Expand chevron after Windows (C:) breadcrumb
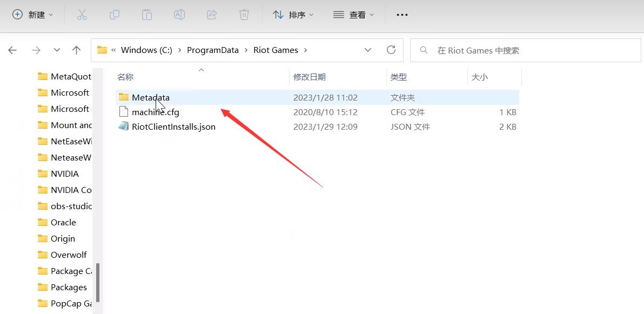 point(180,50)
